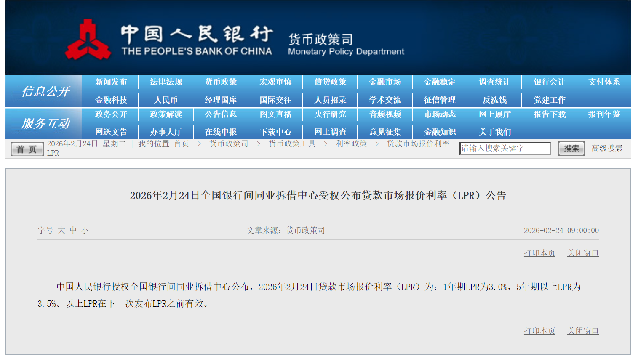Select the 货币政策 navigation item
Image resolution: width=638 pixels, height=364 pixels.
(220, 82)
